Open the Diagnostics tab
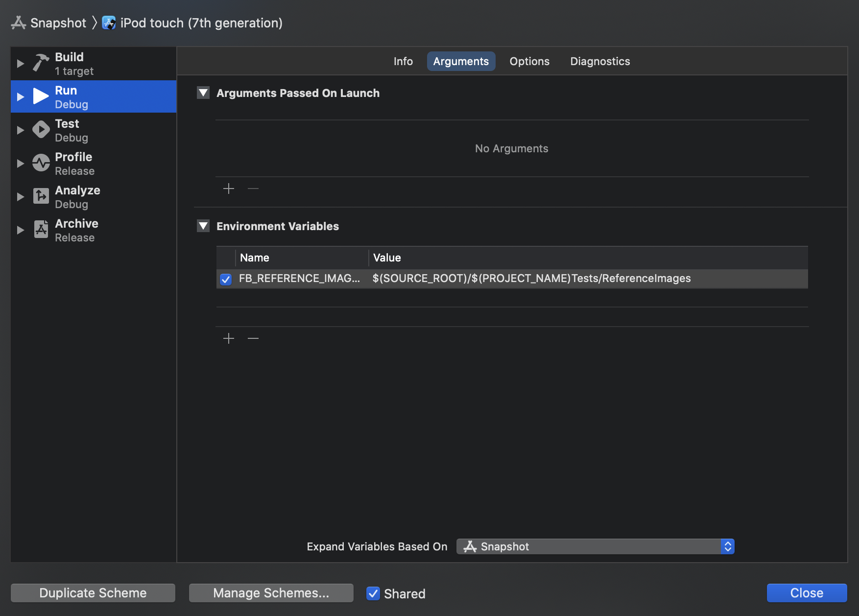 click(x=600, y=61)
